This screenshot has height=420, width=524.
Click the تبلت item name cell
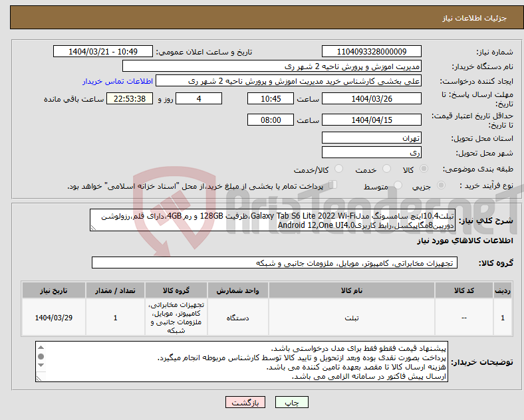(x=352, y=318)
